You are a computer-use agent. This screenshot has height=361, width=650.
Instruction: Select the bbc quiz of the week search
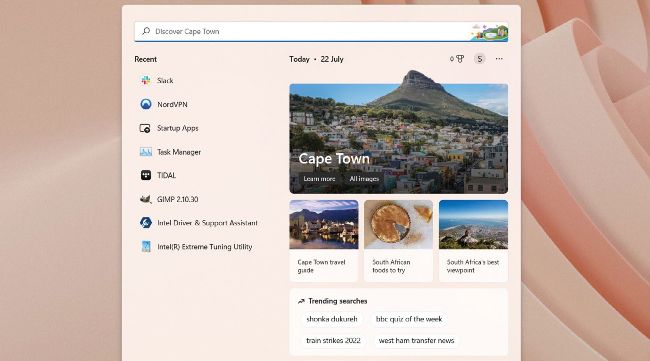(409, 319)
